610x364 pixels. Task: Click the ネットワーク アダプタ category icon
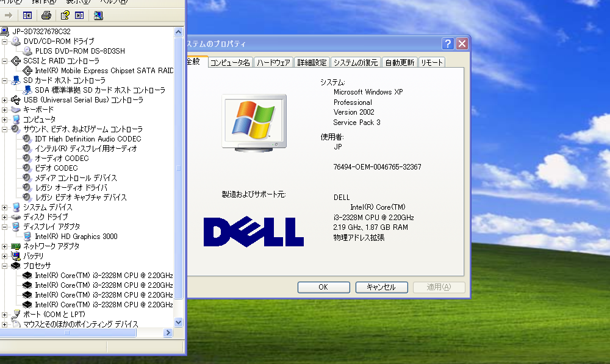pos(16,246)
